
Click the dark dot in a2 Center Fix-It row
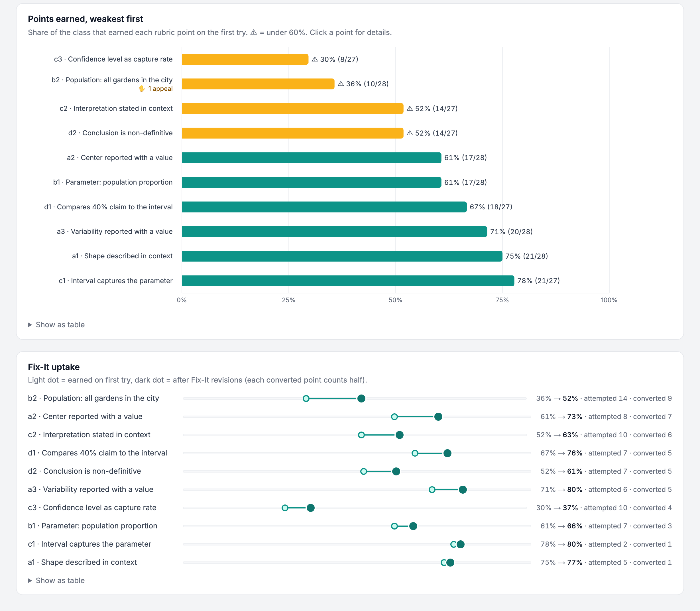[x=438, y=417]
